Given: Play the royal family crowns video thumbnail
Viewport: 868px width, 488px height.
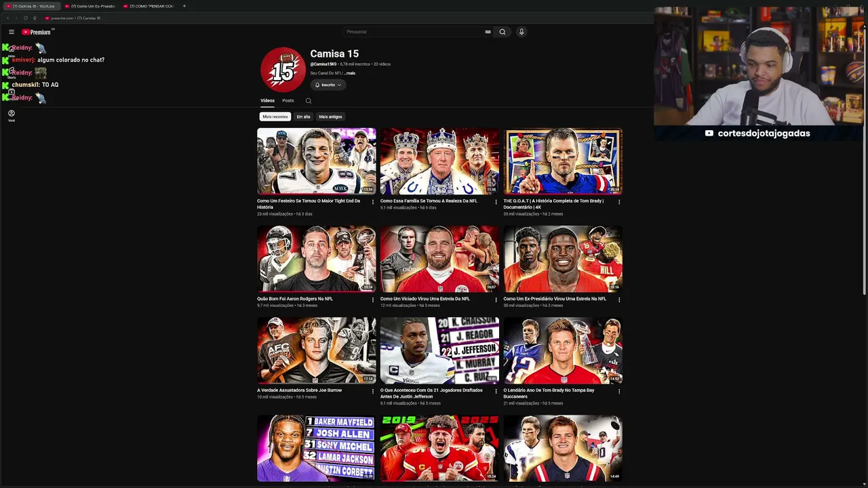Looking at the screenshot, I should pos(439,161).
